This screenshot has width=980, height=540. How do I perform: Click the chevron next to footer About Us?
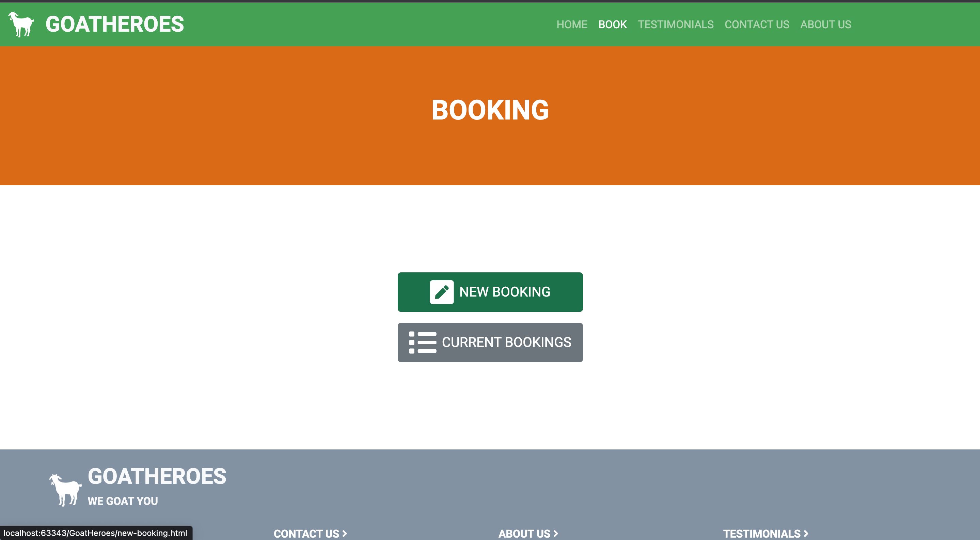pos(556,533)
